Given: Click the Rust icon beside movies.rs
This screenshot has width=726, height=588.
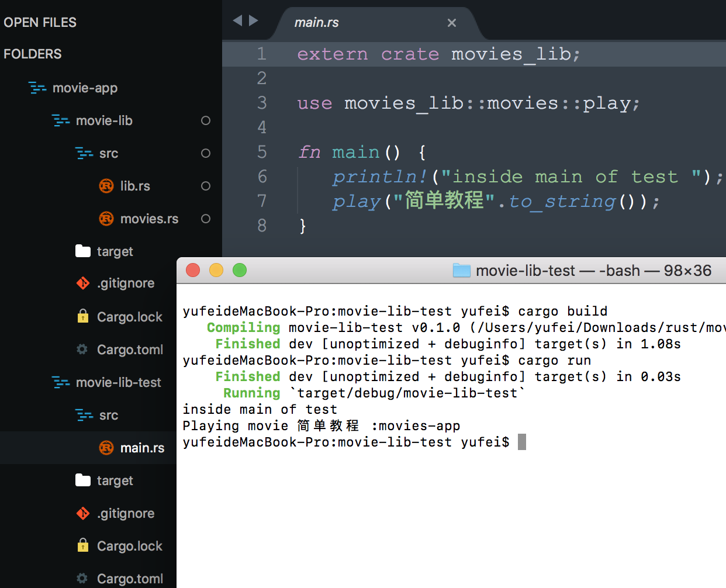Looking at the screenshot, I should pos(106,219).
